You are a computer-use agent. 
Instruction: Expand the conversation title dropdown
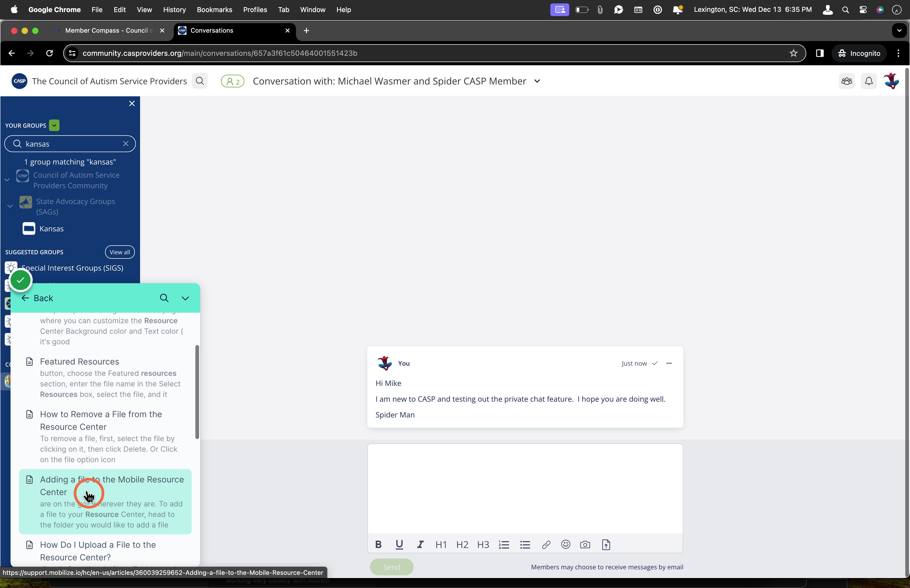[x=537, y=81]
